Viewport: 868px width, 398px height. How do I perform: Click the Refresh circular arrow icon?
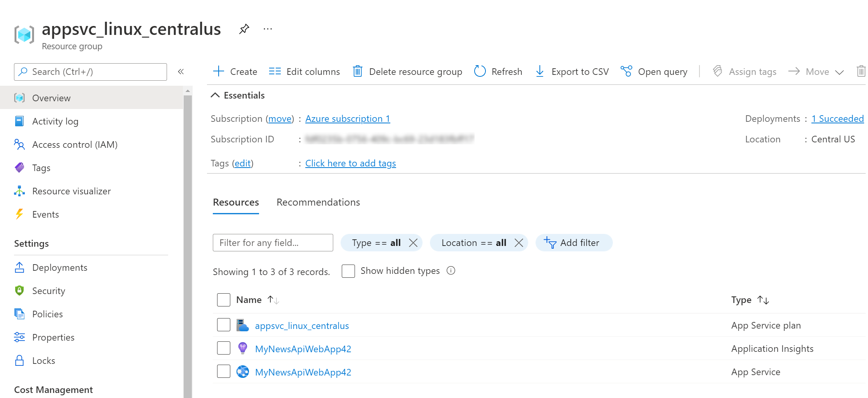coord(480,71)
